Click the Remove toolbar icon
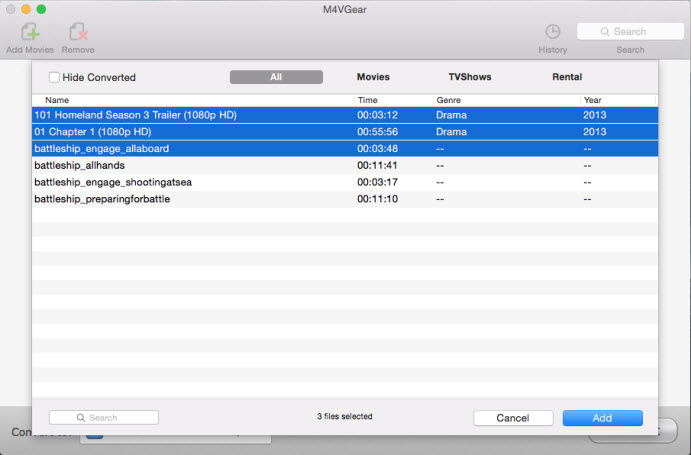Screen dimensions: 691x455 click(78, 32)
